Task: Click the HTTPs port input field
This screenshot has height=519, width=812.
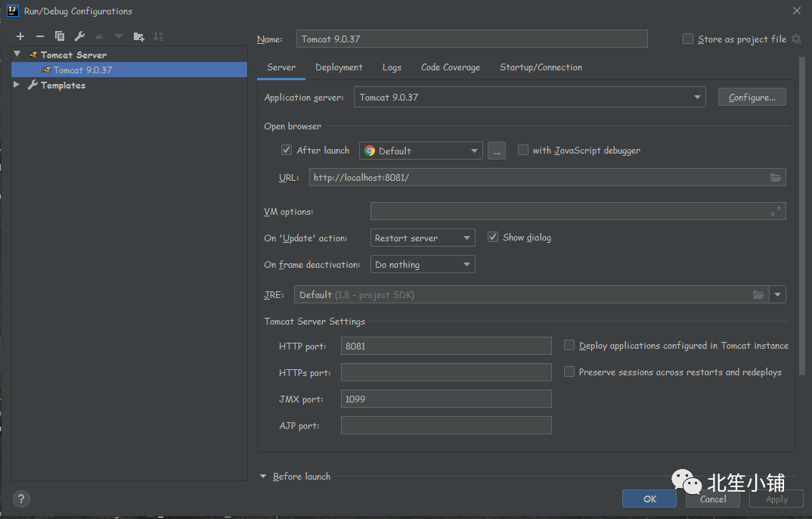Action: click(x=446, y=372)
